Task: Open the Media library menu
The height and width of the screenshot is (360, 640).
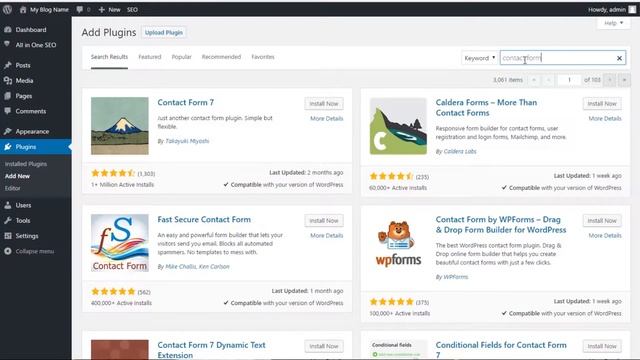Action: coord(24,81)
